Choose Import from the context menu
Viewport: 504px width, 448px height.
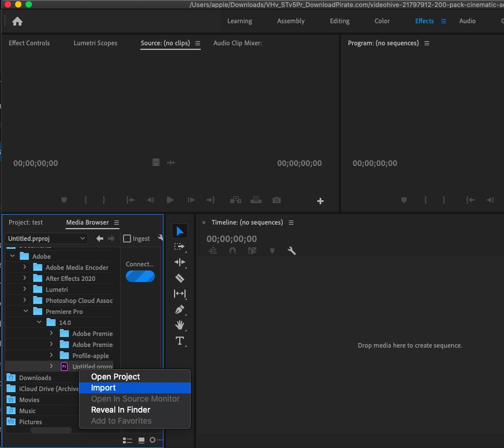(x=135, y=388)
